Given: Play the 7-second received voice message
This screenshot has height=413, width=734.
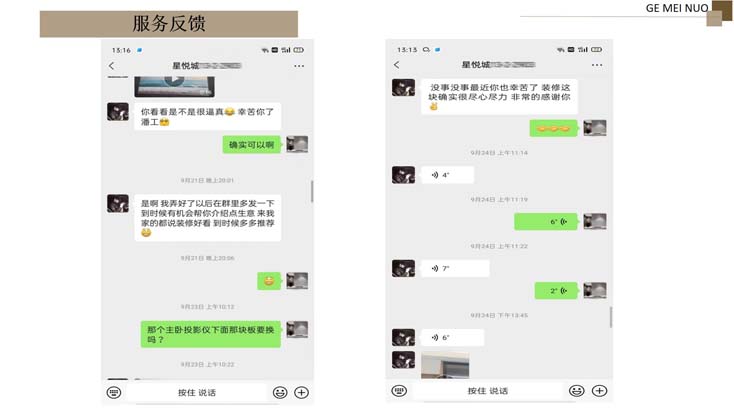Looking at the screenshot, I should pos(455,268).
